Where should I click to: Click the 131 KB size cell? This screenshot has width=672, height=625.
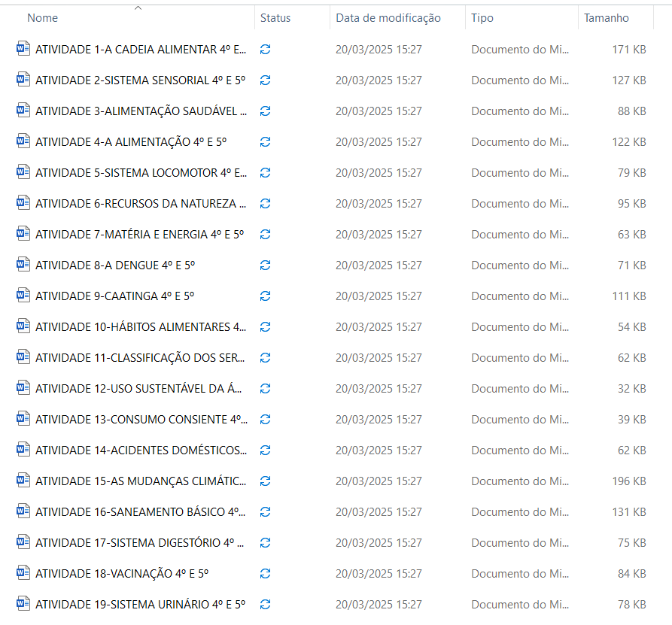point(628,512)
